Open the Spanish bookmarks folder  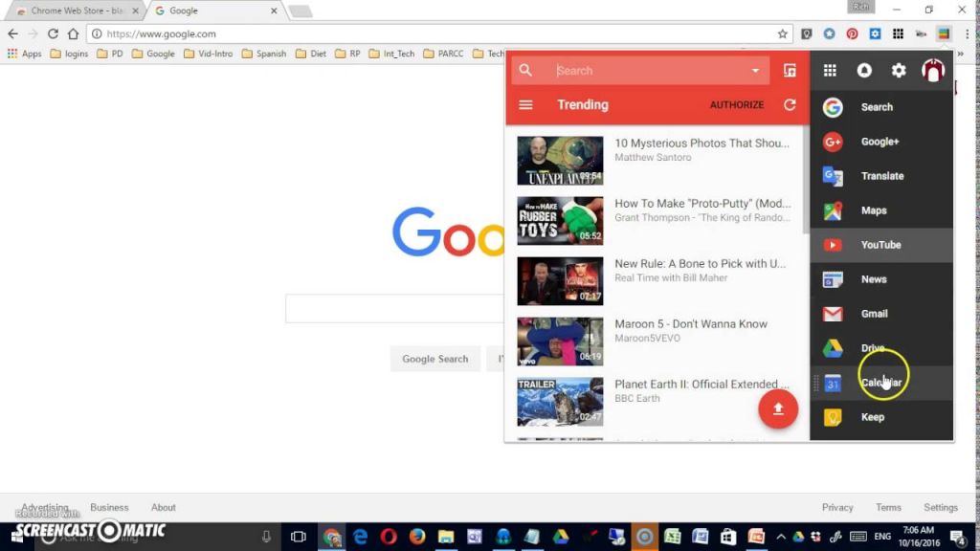pos(264,54)
